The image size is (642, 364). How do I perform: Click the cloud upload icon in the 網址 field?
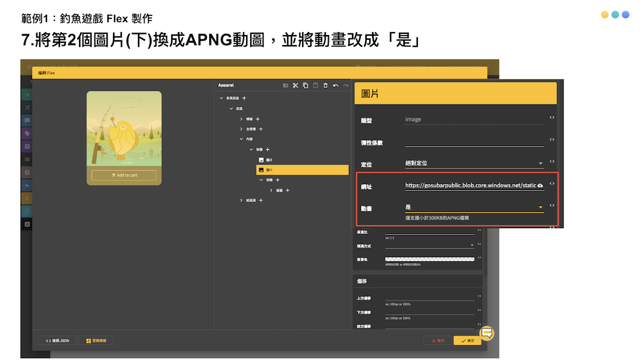pos(540,186)
